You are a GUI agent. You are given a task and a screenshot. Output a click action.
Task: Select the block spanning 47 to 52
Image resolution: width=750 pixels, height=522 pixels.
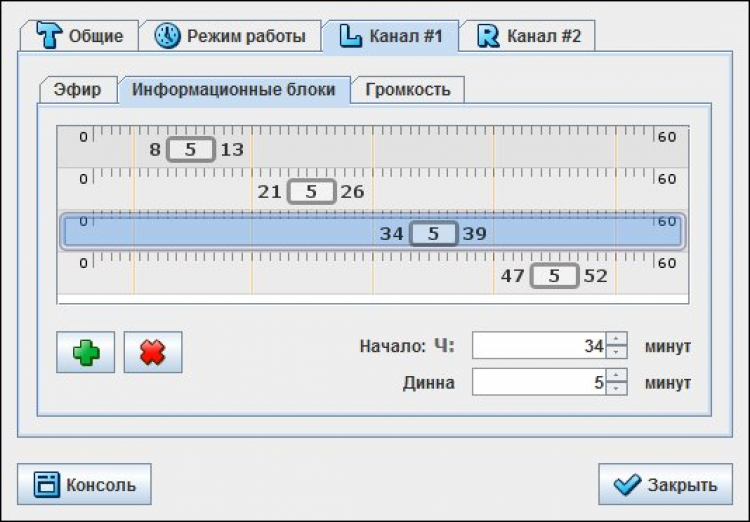point(554,276)
